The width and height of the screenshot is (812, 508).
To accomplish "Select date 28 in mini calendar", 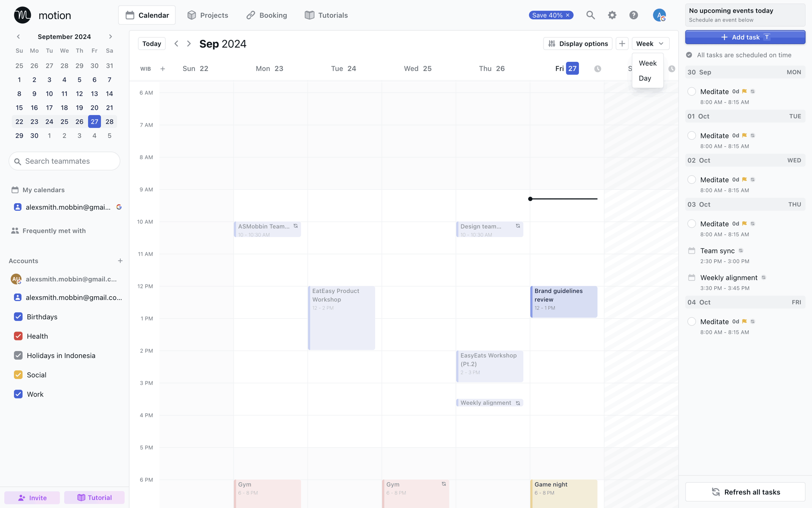I will click(110, 121).
